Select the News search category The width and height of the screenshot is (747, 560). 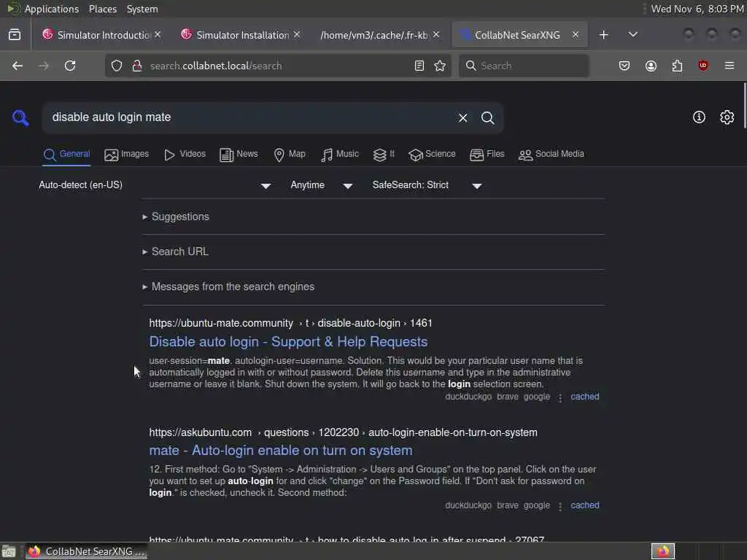[239, 155]
